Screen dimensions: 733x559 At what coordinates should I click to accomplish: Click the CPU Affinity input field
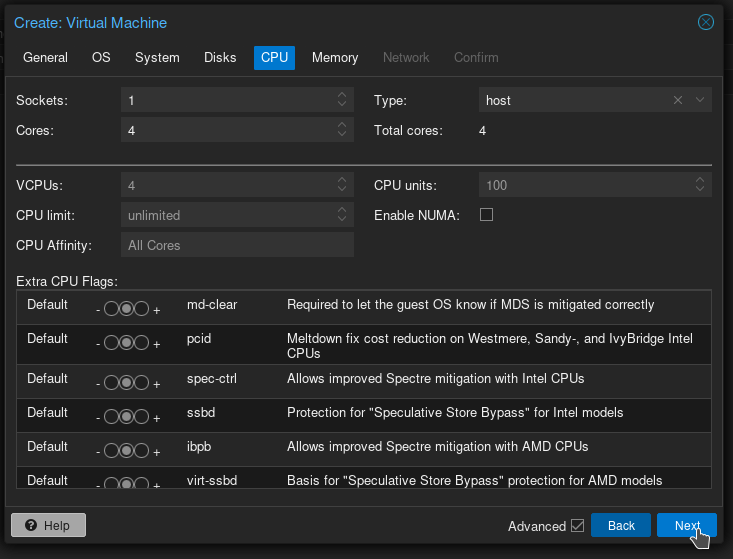(x=238, y=245)
